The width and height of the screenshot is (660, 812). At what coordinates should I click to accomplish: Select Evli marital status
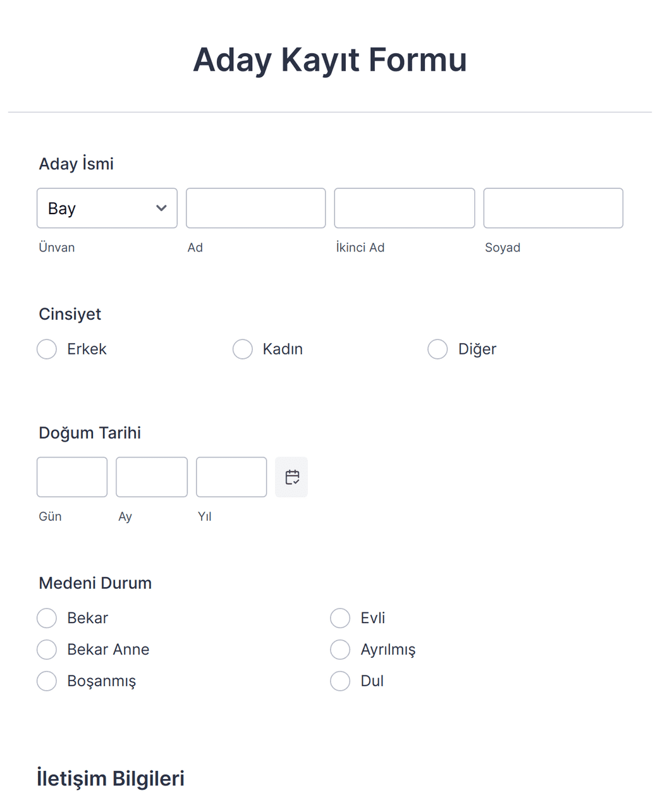340,618
